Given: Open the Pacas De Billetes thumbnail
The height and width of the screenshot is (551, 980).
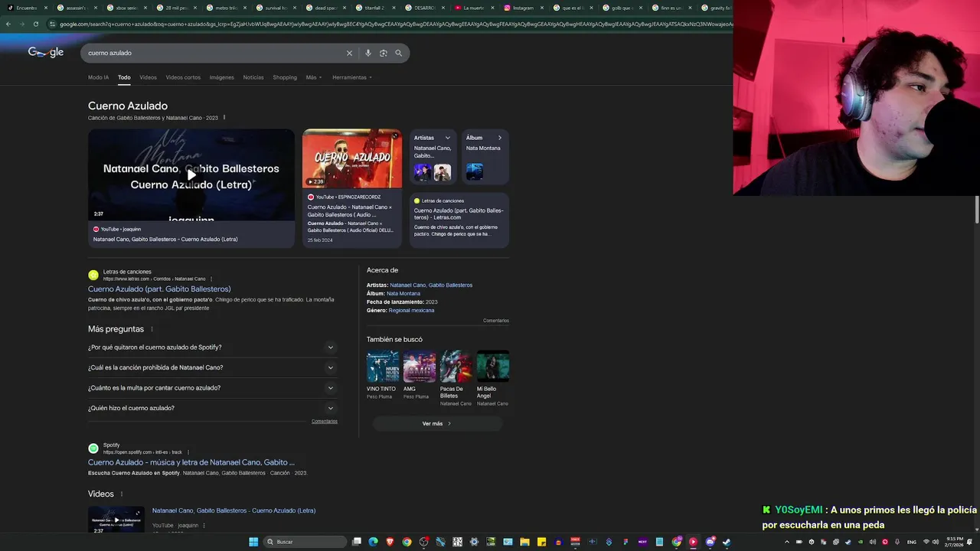Looking at the screenshot, I should coord(456,367).
